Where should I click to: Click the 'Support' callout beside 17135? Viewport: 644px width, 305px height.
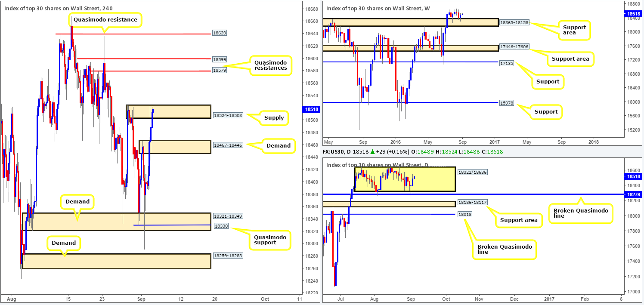548,82
